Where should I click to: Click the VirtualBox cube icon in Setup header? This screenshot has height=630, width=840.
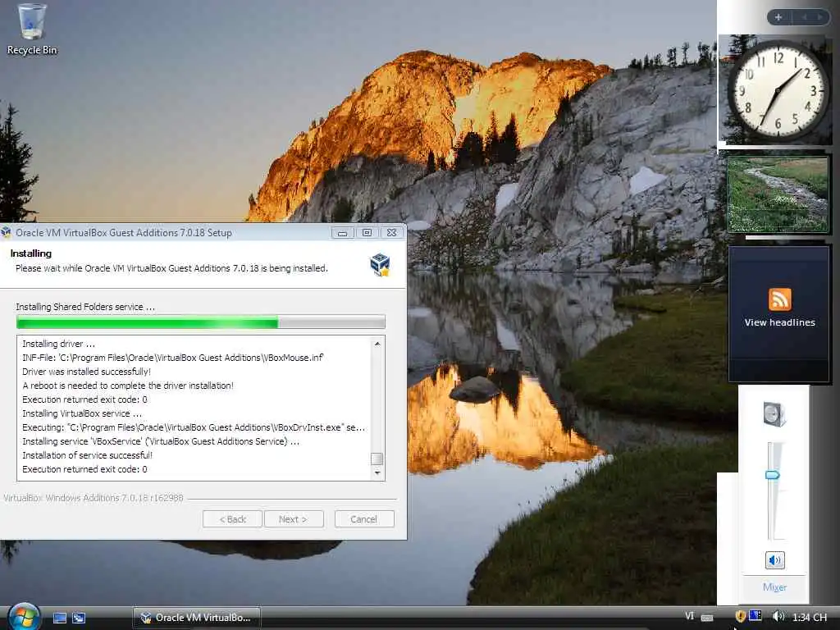(x=380, y=265)
